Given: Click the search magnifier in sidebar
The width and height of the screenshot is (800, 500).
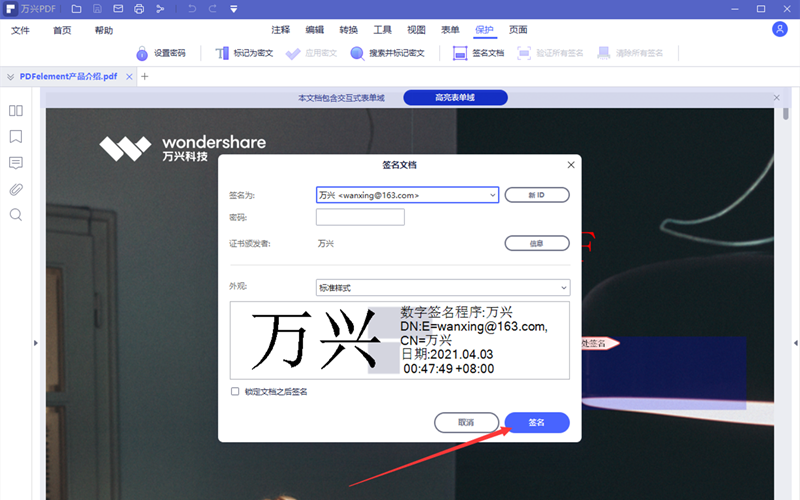Looking at the screenshot, I should click(16, 215).
